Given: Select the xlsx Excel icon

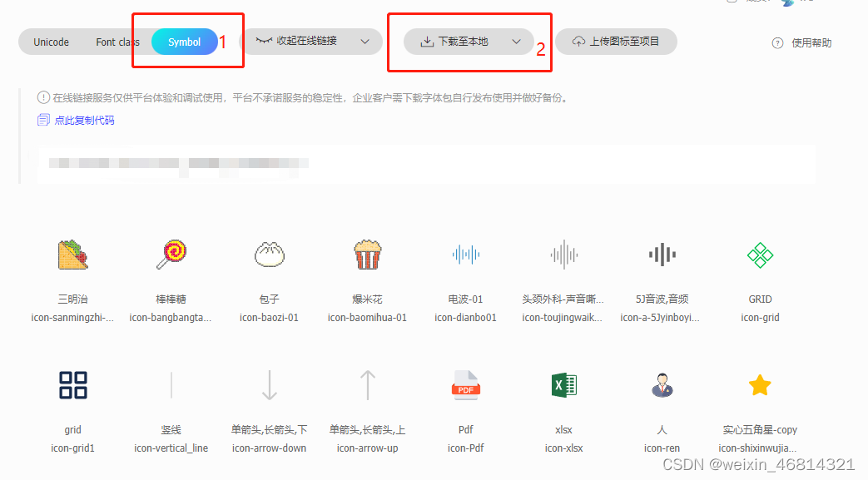Looking at the screenshot, I should point(563,385).
